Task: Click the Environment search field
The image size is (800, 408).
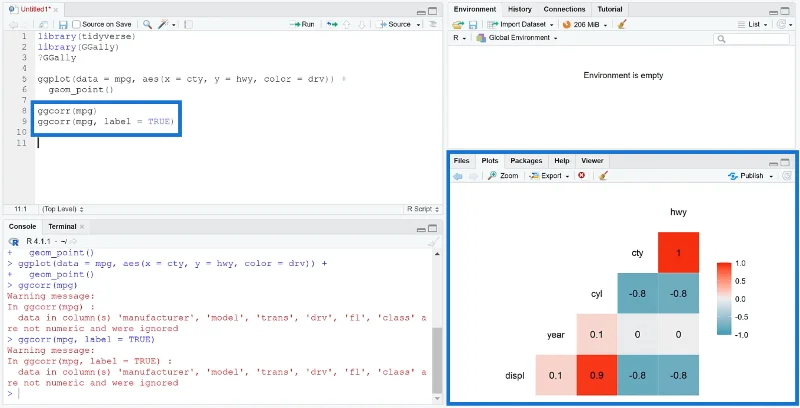Action: point(751,39)
